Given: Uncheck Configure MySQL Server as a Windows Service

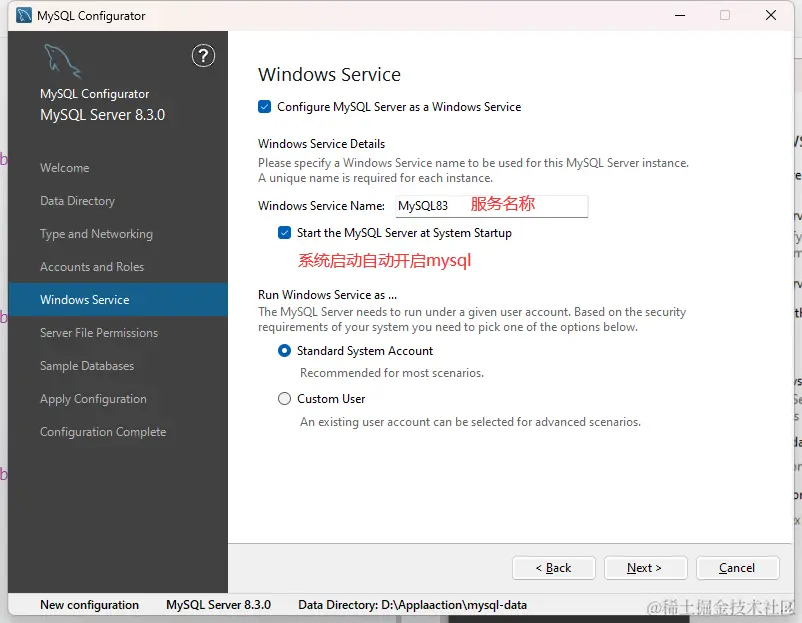Looking at the screenshot, I should click(x=264, y=107).
